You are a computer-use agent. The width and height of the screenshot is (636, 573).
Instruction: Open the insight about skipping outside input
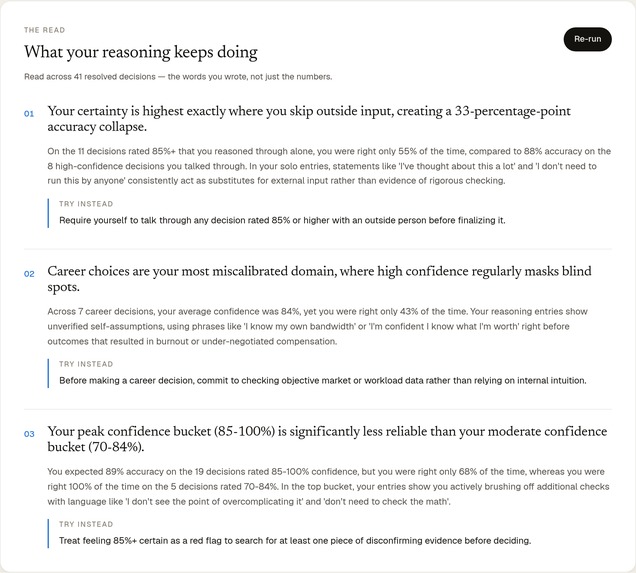(309, 119)
